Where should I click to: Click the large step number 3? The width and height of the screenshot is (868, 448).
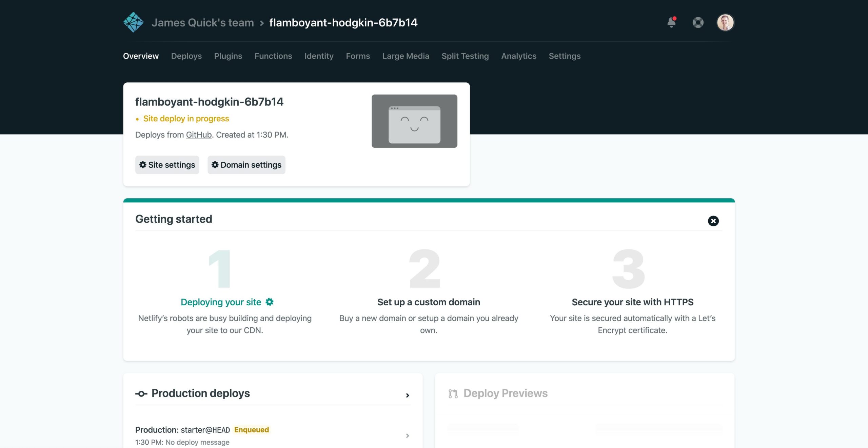[x=628, y=268]
